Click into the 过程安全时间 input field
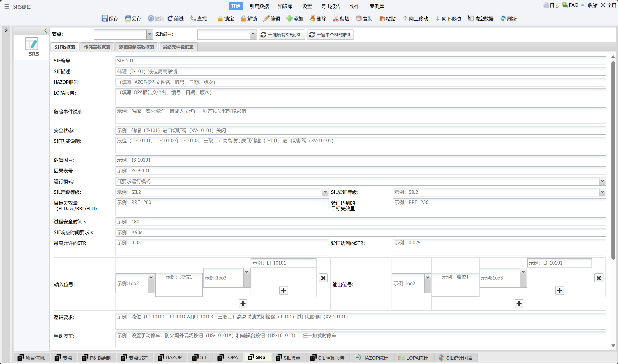Screen dimensions: 618x364 360,222
